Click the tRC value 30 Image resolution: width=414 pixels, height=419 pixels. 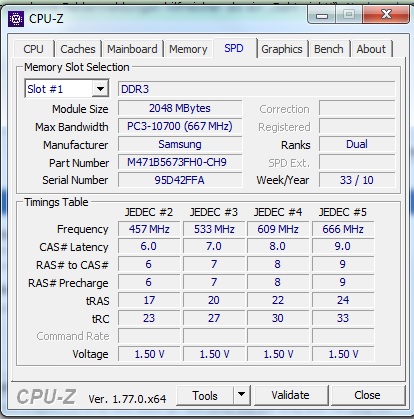[278, 318]
